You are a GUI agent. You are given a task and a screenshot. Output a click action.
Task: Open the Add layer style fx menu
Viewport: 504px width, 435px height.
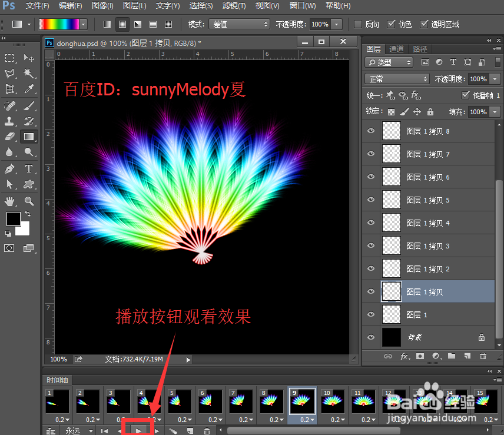click(x=403, y=356)
